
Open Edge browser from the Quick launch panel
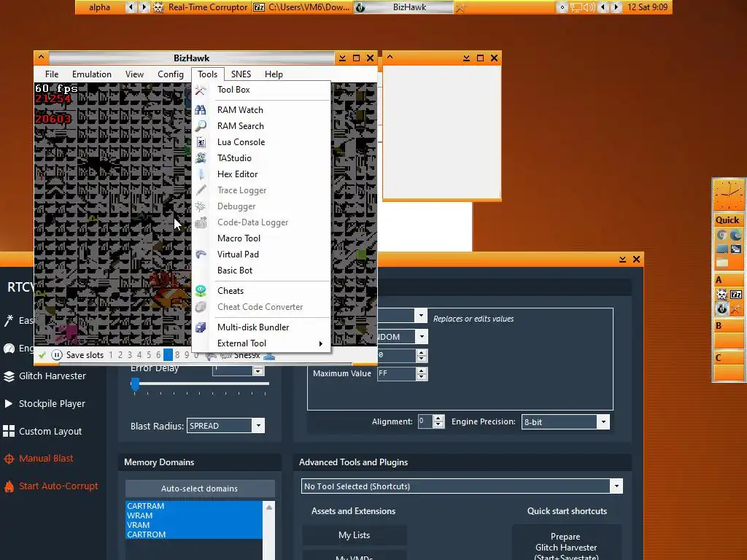click(x=736, y=235)
